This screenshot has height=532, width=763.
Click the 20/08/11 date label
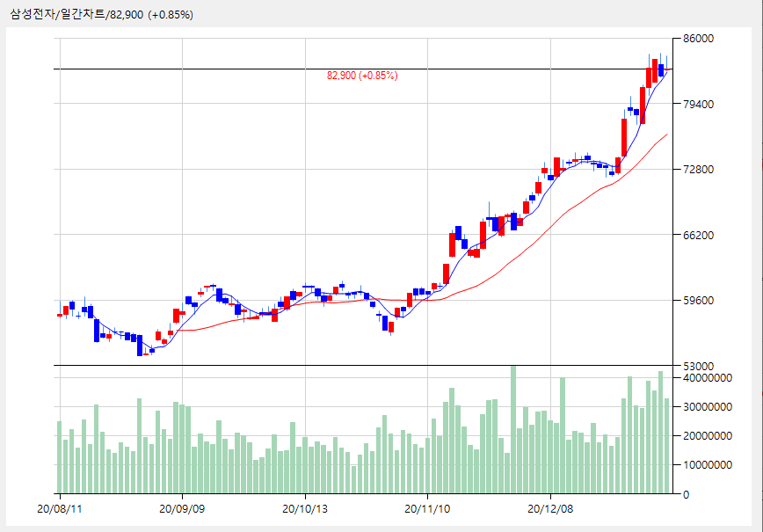60,509
